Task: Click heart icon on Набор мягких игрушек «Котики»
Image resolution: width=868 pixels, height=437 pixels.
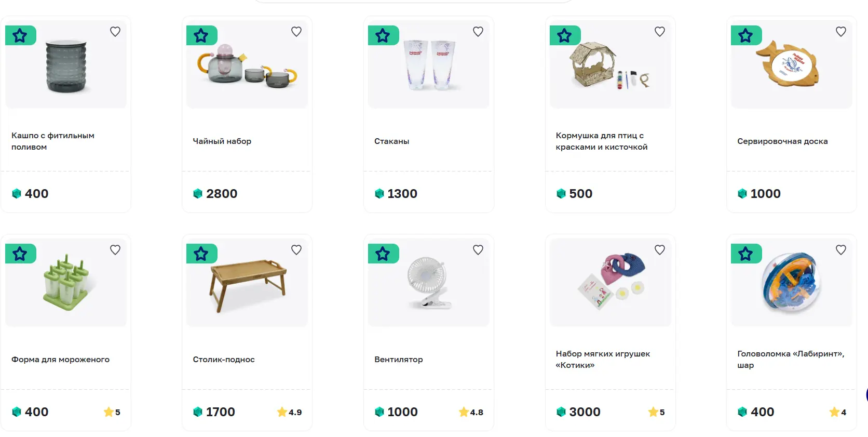Action: (x=660, y=250)
